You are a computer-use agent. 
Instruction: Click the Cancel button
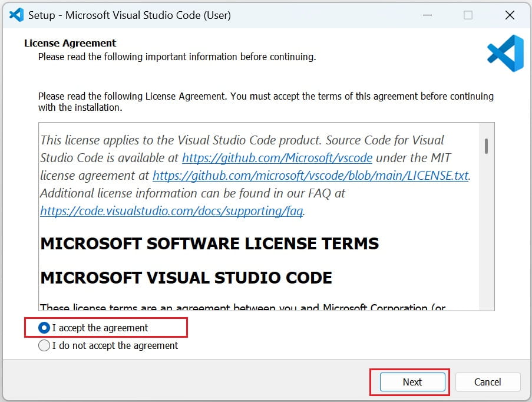click(488, 382)
